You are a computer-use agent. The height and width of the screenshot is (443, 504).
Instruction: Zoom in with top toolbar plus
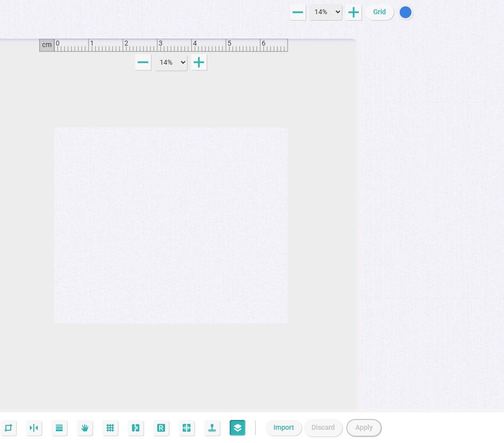tap(354, 12)
